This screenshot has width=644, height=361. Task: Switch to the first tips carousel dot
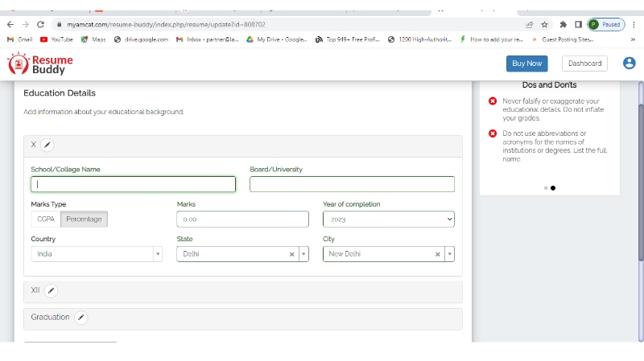point(546,187)
